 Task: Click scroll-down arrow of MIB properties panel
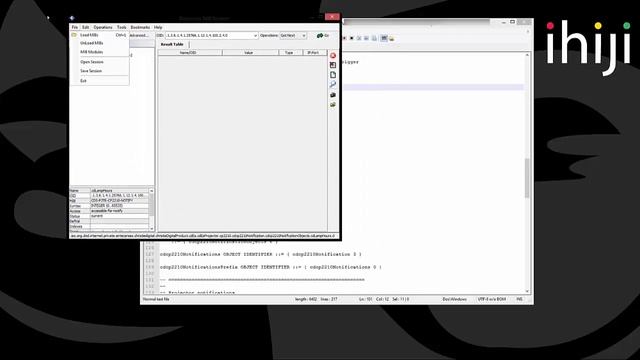151,229
